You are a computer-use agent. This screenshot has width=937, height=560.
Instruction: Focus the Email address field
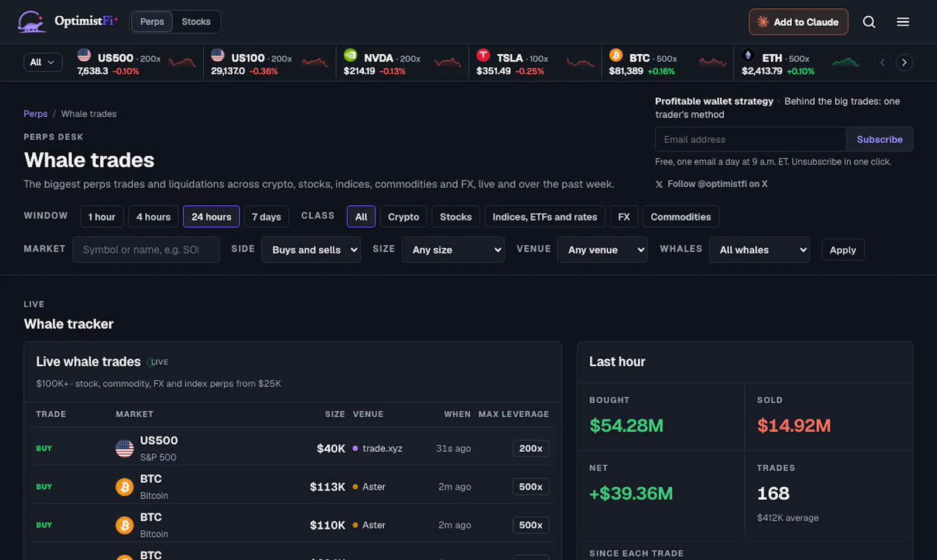(751, 139)
